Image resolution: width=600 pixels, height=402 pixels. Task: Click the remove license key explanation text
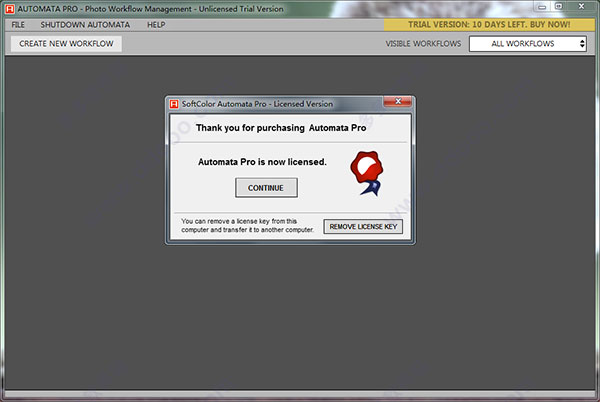(247, 226)
